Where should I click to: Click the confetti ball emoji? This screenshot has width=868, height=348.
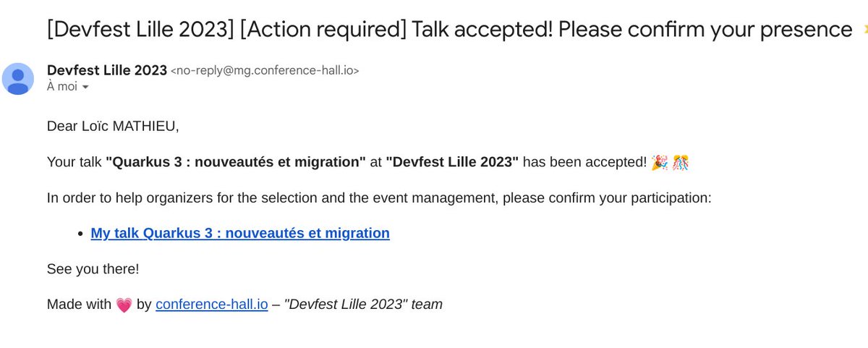(x=680, y=162)
